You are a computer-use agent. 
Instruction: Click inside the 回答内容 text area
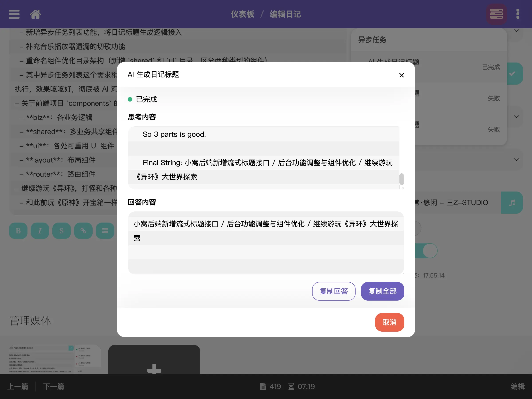[266, 243]
